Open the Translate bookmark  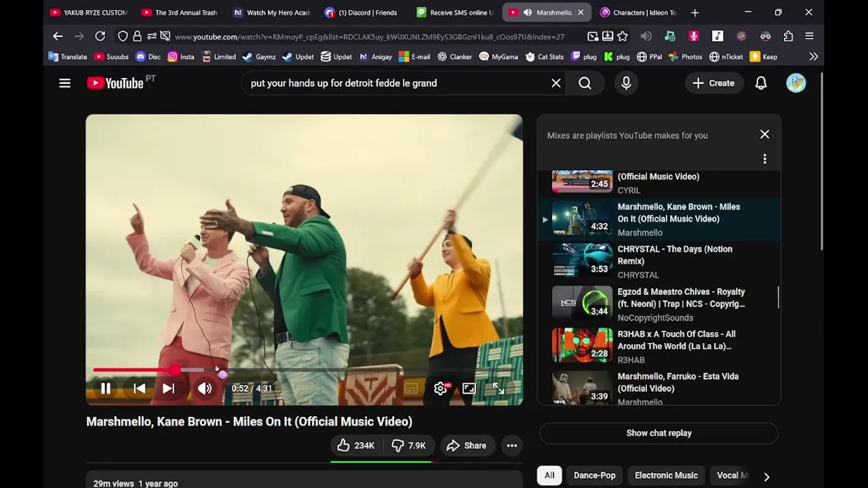tap(68, 57)
